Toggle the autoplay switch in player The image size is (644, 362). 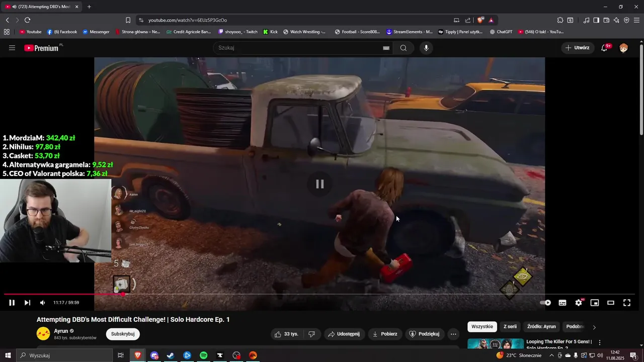point(545,303)
